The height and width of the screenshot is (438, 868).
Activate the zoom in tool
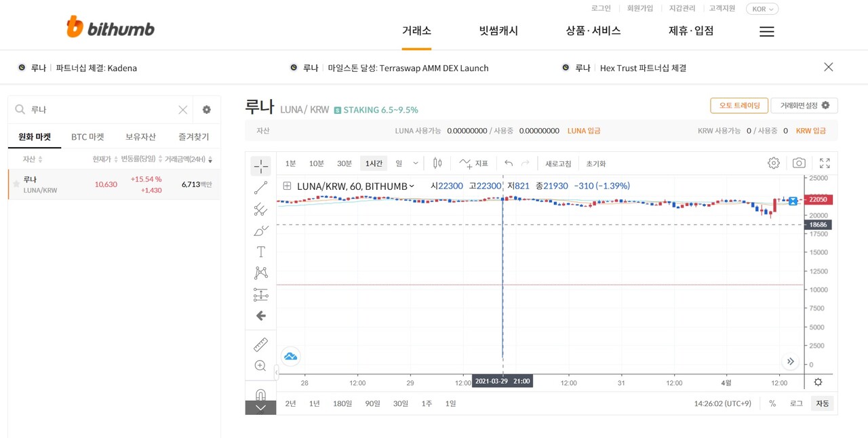pos(260,365)
